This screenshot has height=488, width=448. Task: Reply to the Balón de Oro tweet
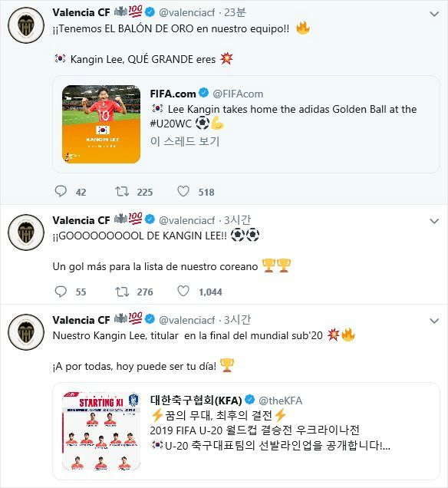pos(61,191)
